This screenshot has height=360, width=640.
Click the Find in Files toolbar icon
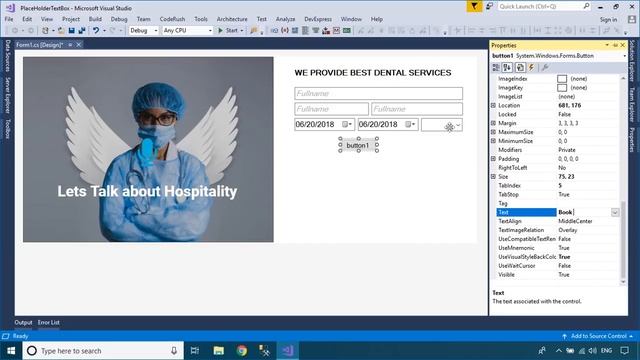click(253, 31)
